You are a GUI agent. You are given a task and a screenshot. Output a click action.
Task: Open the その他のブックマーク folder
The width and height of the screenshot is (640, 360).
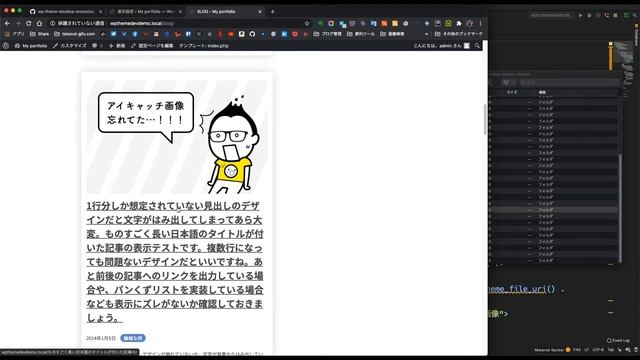click(x=459, y=34)
